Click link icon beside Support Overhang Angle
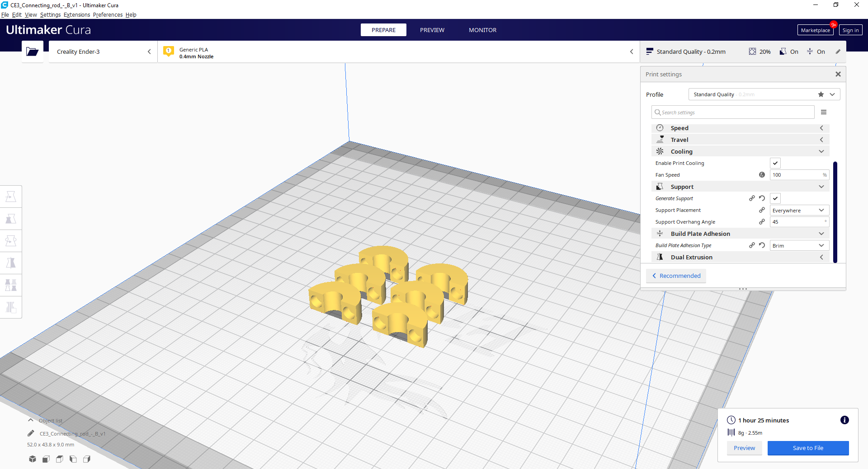 (x=762, y=222)
